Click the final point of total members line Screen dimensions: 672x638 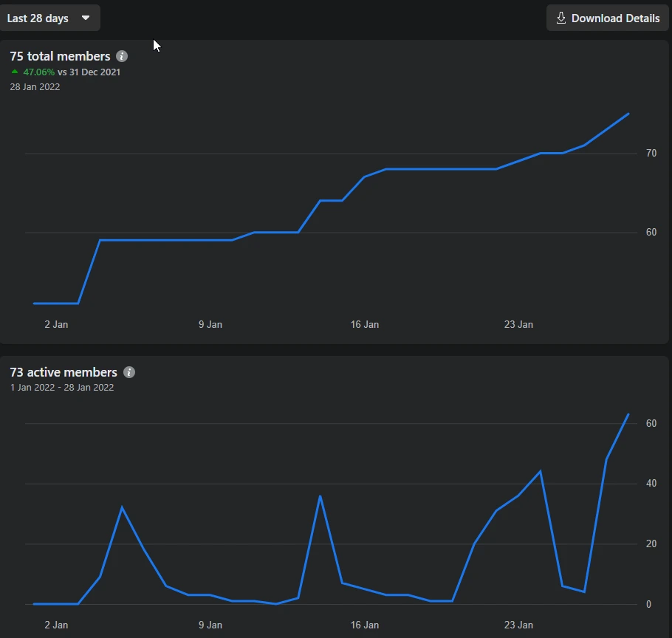pyautogui.click(x=628, y=114)
